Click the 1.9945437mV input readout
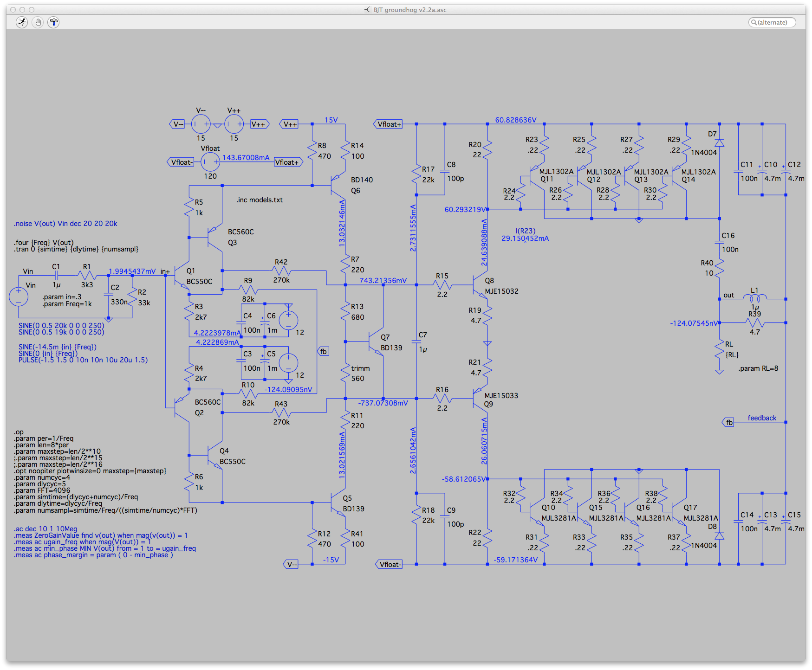Viewport: 812px width, 670px height. (132, 271)
